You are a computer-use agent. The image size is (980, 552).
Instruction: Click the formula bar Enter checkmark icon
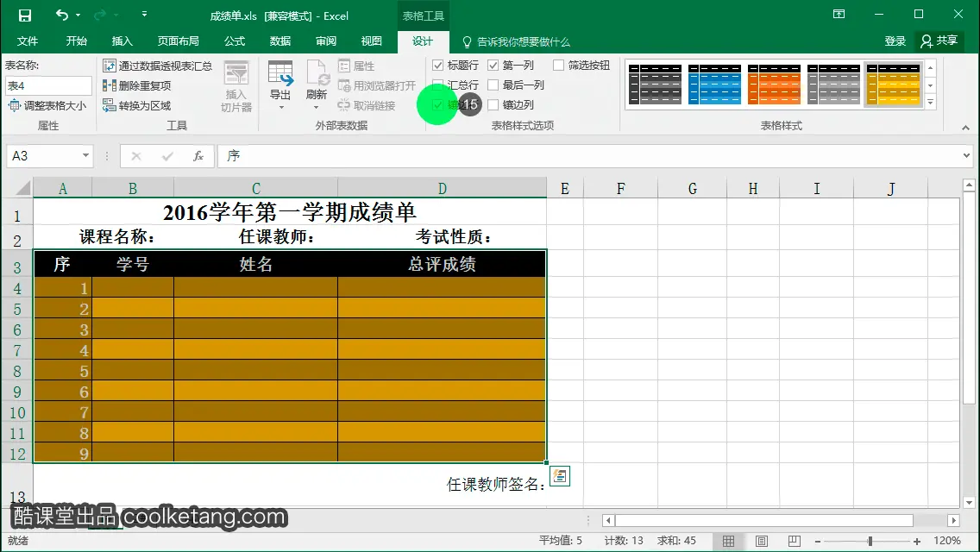pos(167,155)
